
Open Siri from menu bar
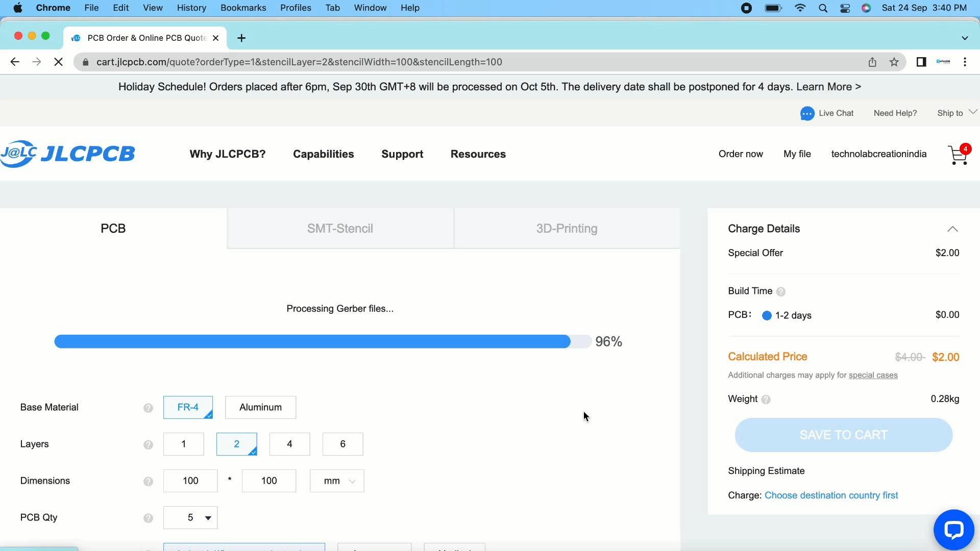click(x=866, y=8)
